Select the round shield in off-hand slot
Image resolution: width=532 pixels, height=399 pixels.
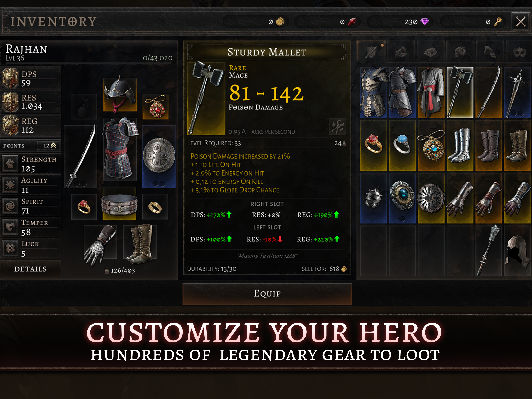click(x=159, y=157)
